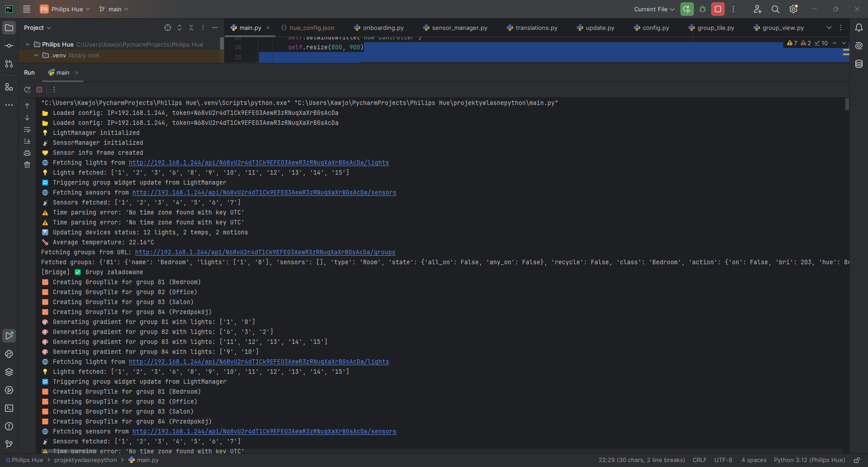Open Run tool window sidebar icon

tap(9, 335)
